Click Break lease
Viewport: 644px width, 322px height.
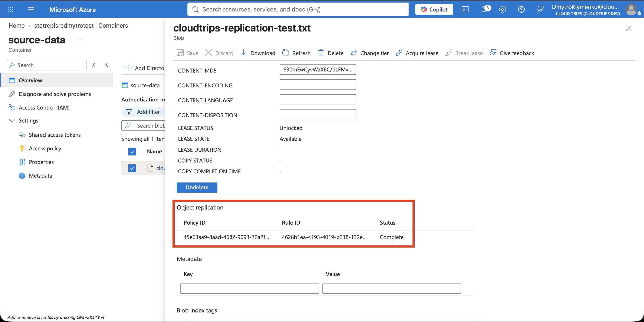tap(464, 53)
